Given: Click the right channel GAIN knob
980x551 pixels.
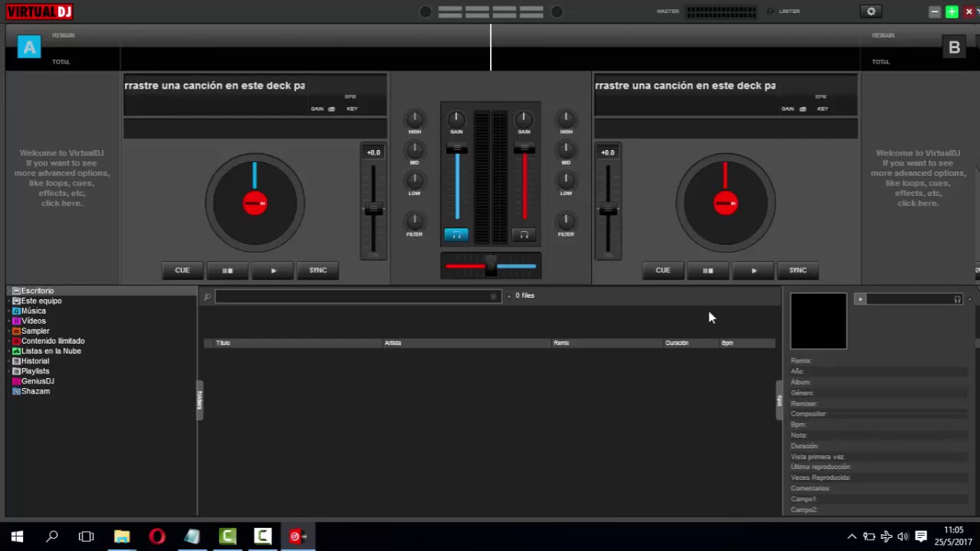Looking at the screenshot, I should tap(524, 119).
